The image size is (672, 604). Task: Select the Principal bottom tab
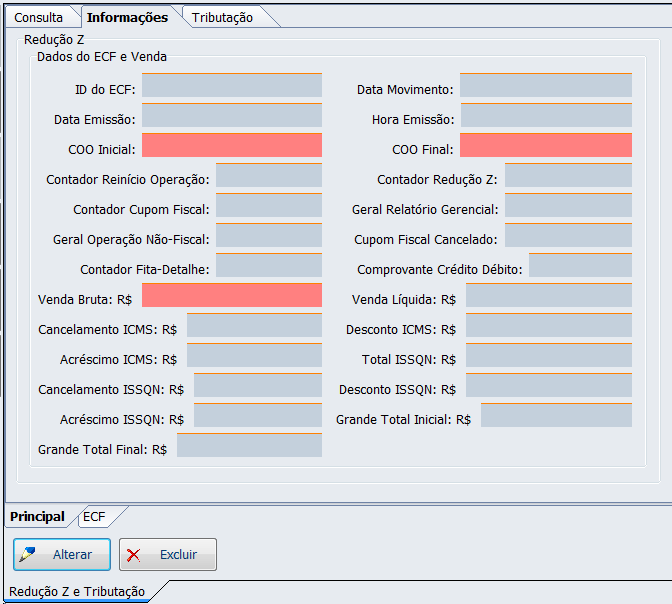pos(37,517)
